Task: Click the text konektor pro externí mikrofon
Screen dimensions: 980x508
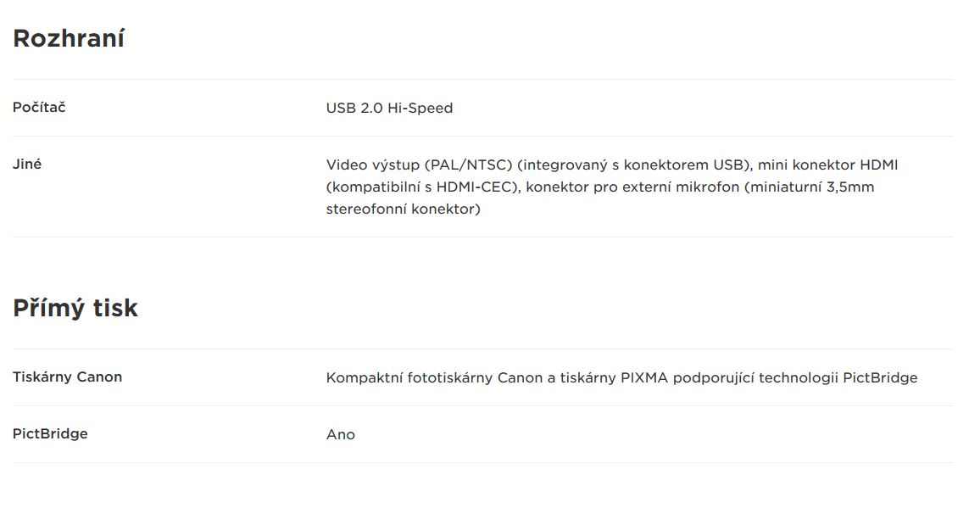Action: [x=632, y=187]
